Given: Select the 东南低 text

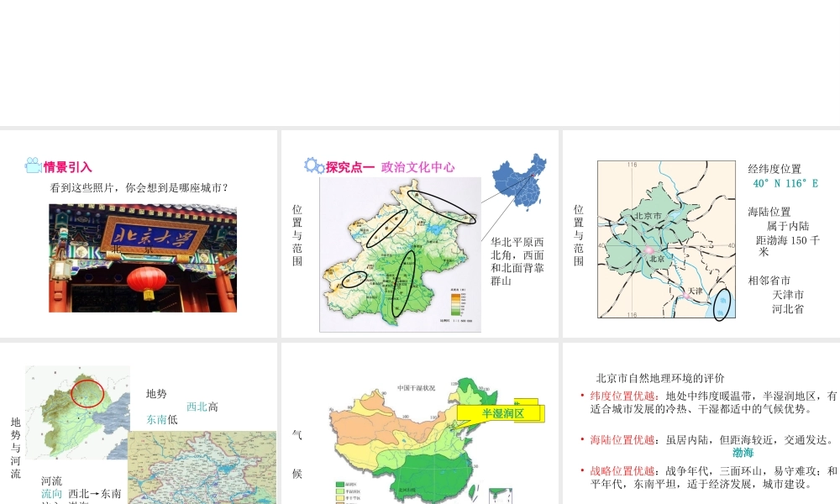Looking at the screenshot, I should 162,420.
